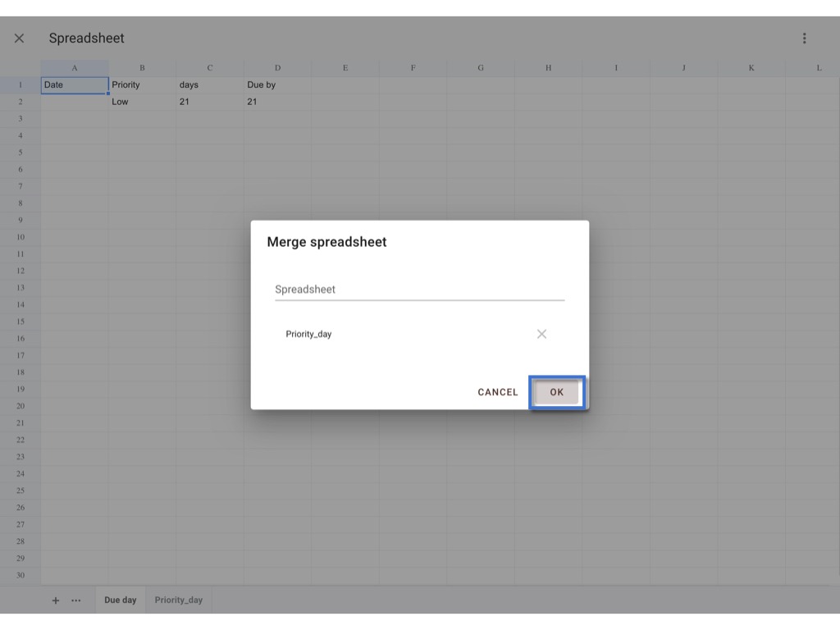
Task: Select the Due day sheet tab
Action: 120,600
